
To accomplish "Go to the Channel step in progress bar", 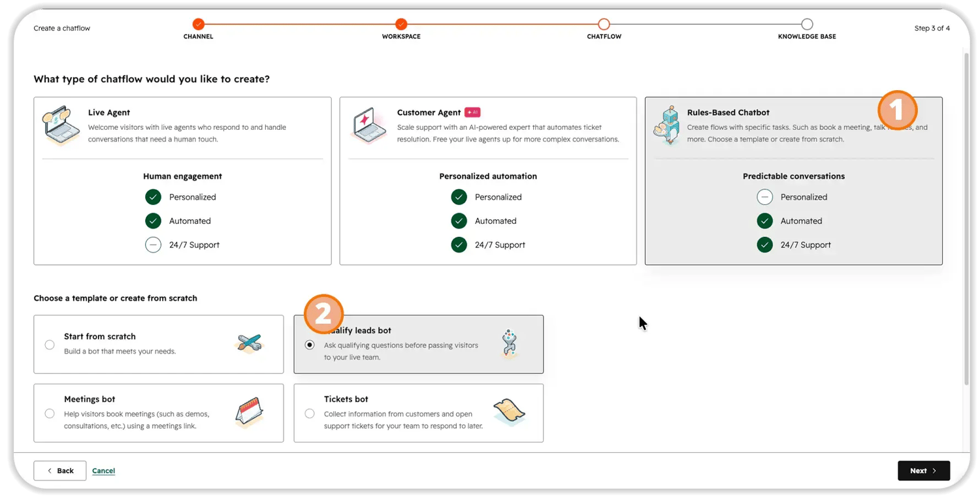I will (x=199, y=24).
